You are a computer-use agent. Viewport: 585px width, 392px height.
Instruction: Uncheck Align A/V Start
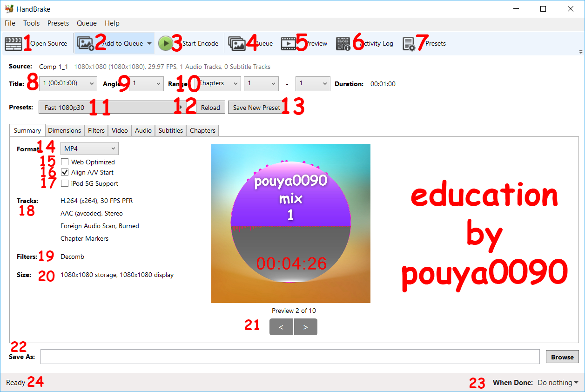[65, 172]
